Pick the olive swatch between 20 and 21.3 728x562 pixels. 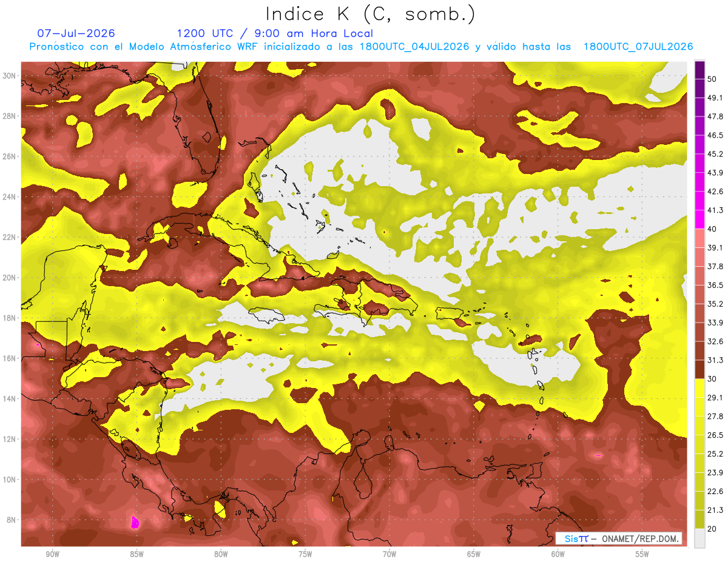[x=699, y=519]
